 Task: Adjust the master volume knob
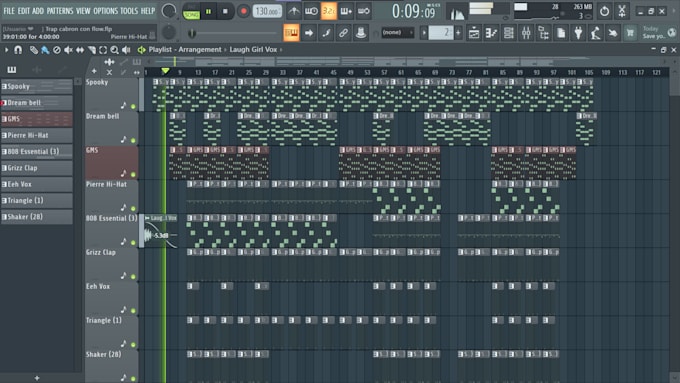(x=169, y=11)
